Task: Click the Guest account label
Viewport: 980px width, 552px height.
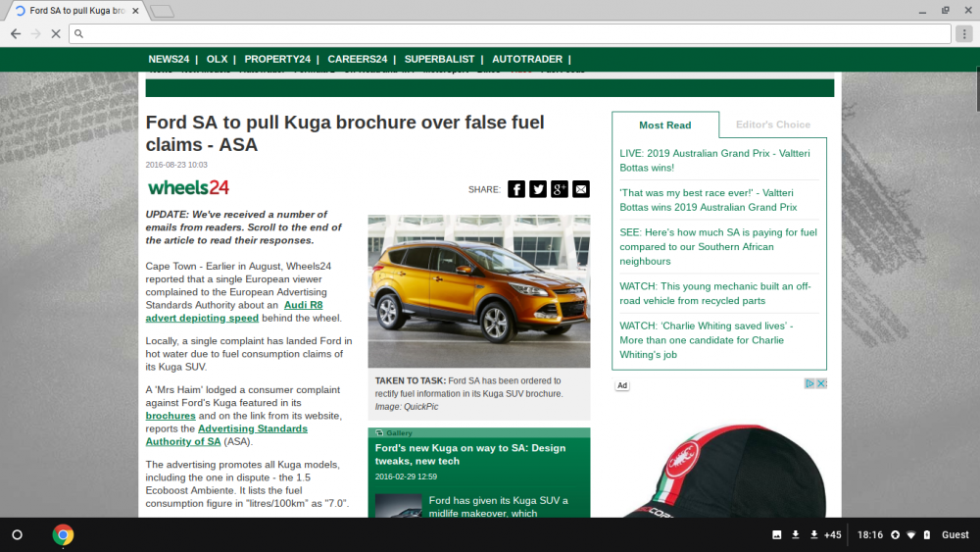Action: (955, 535)
